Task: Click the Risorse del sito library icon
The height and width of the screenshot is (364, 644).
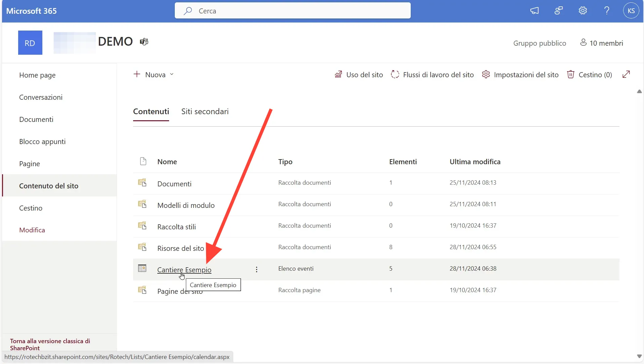Action: pos(142,247)
